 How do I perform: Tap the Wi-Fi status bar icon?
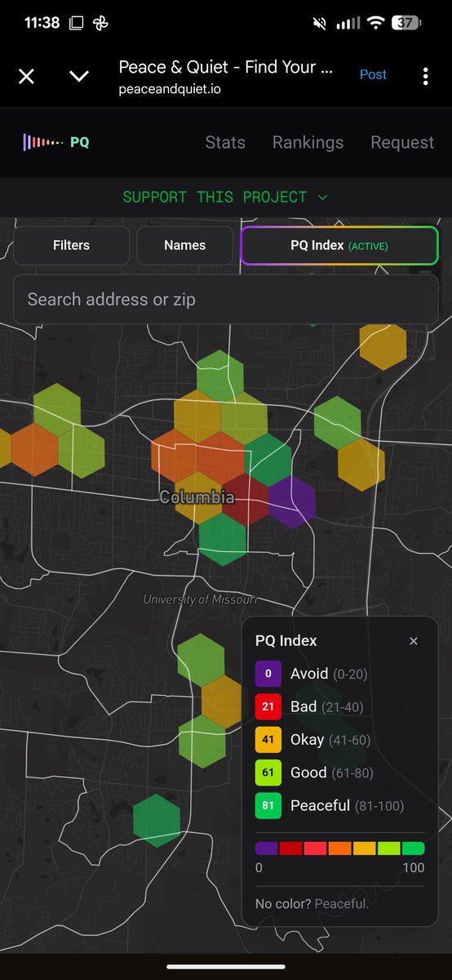point(375,23)
